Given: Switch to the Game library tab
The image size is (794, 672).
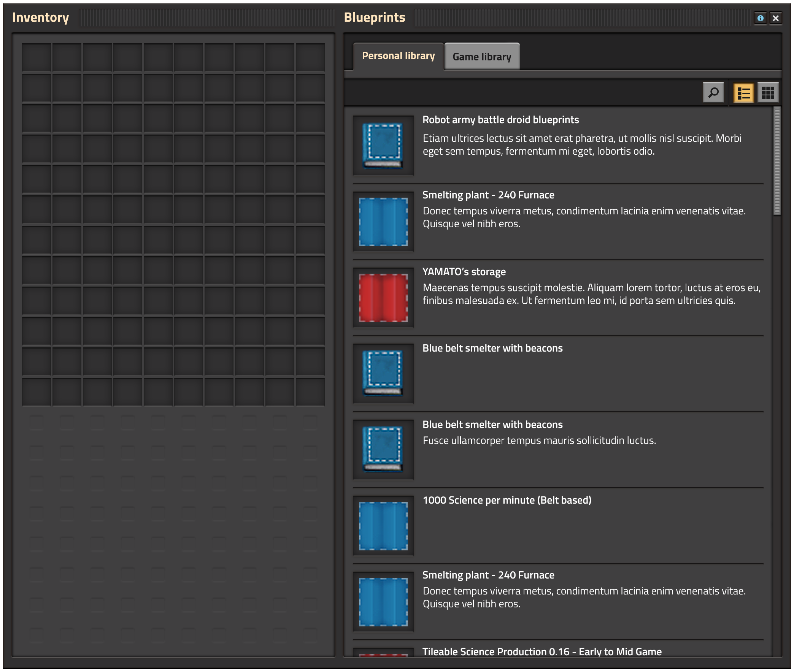Looking at the screenshot, I should pyautogui.click(x=481, y=56).
